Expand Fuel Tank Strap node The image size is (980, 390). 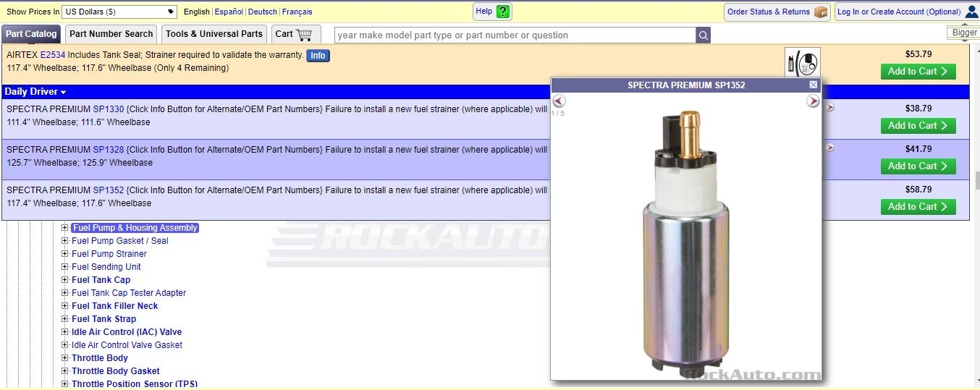point(65,319)
